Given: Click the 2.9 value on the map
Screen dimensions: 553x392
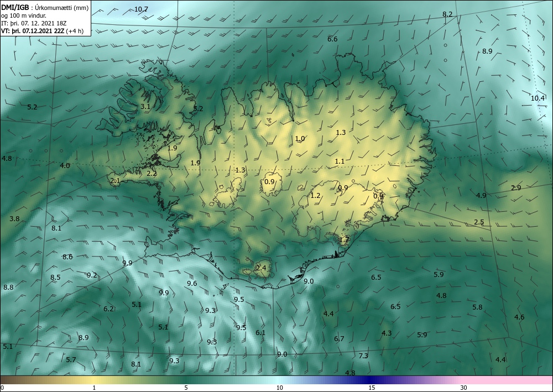Looking at the screenshot, I should pyautogui.click(x=516, y=187).
